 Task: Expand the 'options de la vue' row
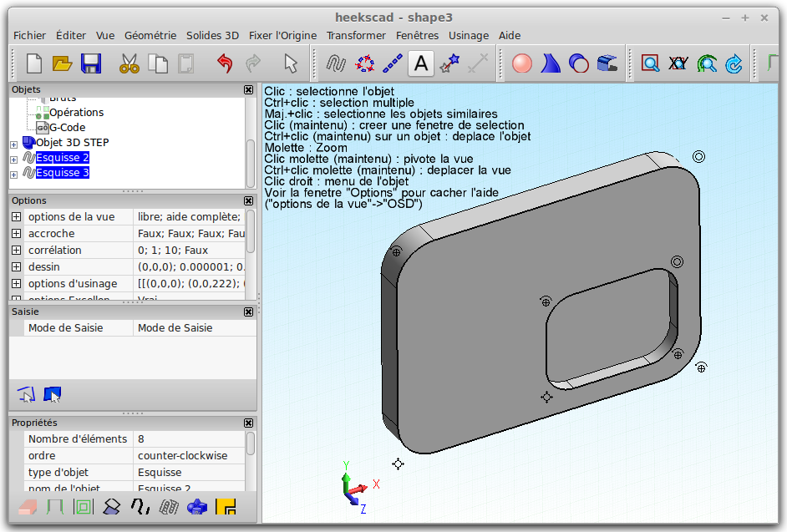click(16, 217)
